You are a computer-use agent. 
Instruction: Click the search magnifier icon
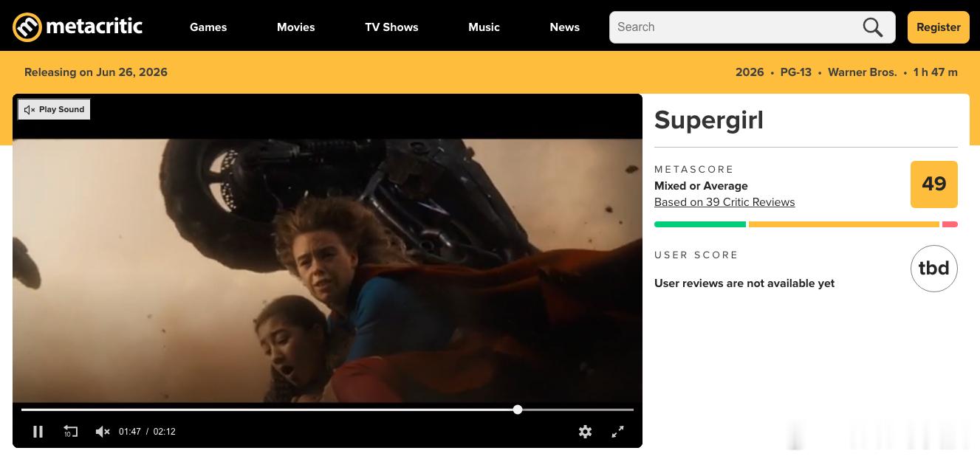click(873, 27)
